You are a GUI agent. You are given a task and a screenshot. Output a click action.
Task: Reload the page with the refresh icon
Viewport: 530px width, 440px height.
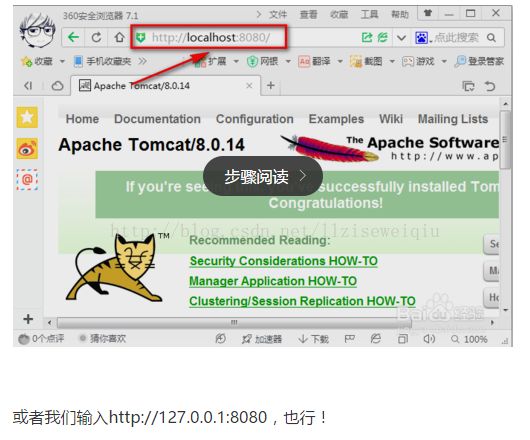96,37
